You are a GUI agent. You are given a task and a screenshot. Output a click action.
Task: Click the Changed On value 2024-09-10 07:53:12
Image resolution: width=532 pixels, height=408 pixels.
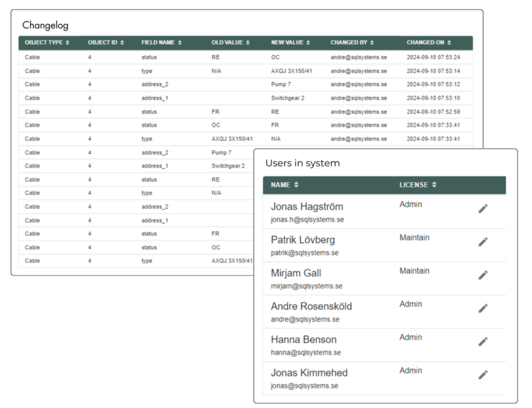click(x=433, y=84)
